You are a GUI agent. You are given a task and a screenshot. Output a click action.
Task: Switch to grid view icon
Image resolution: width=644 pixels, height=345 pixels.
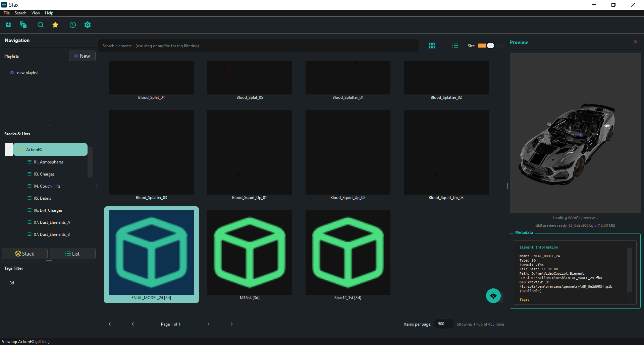click(432, 46)
